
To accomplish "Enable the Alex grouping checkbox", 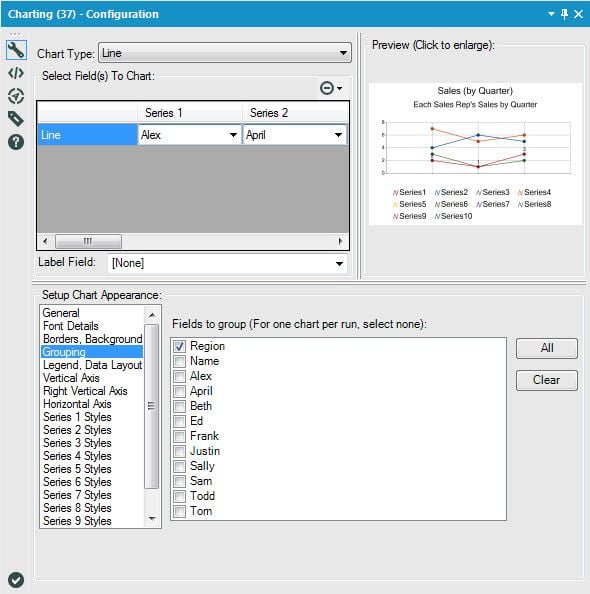I will (x=179, y=376).
